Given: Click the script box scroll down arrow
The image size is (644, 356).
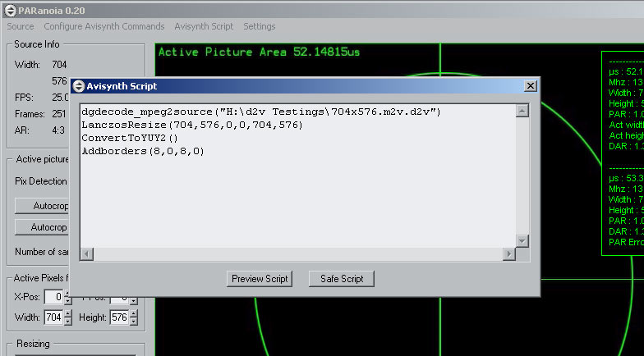Looking at the screenshot, I should (x=522, y=241).
